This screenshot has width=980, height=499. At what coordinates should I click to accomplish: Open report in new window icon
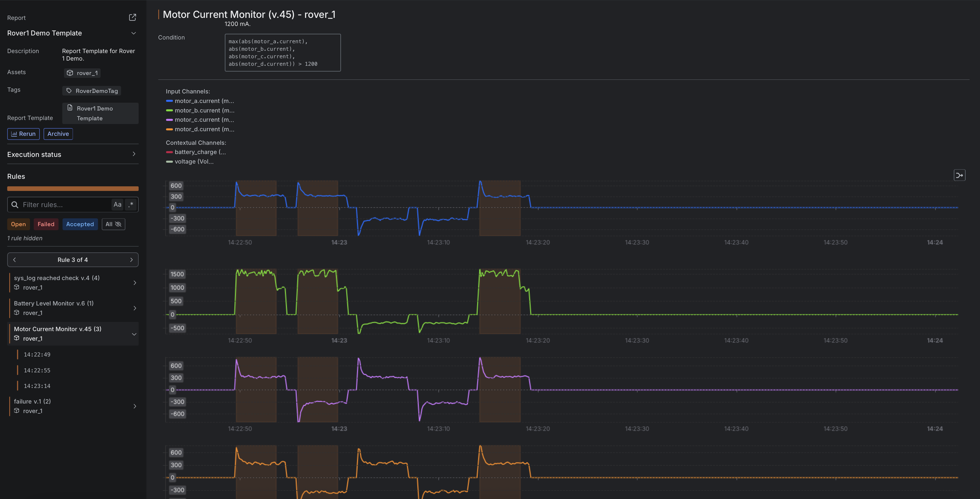(x=132, y=18)
